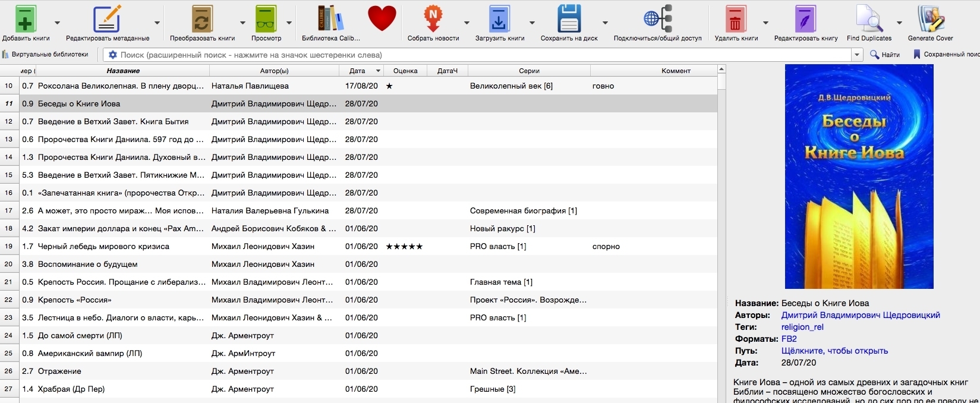Click the Generate Cover icon
Screen dimensions: 980x403
[930, 20]
